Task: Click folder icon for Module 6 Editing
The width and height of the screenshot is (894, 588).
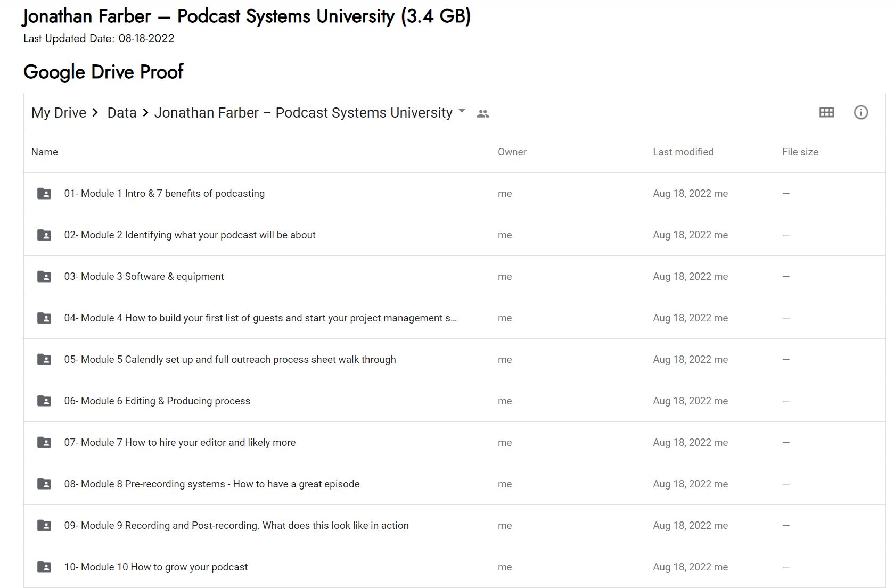Action: point(44,401)
